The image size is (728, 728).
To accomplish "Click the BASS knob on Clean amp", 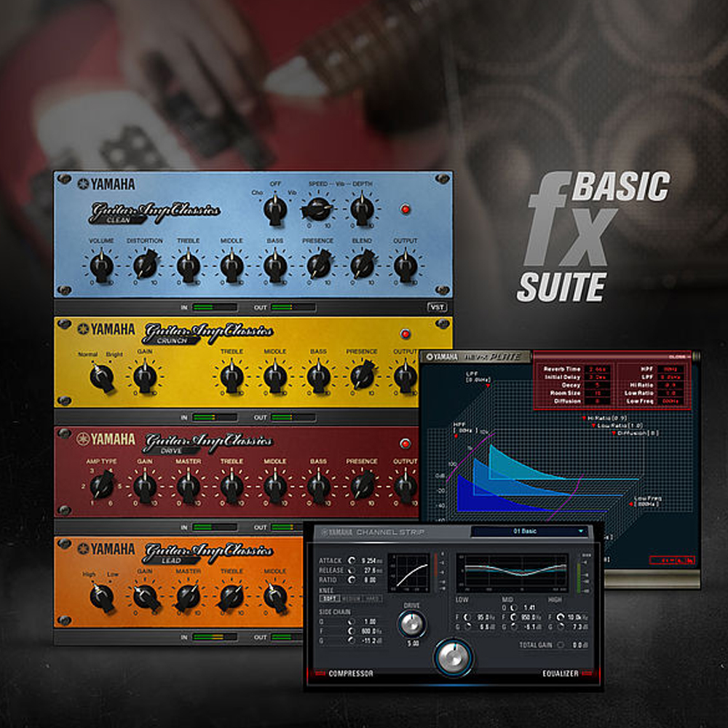I will [275, 266].
